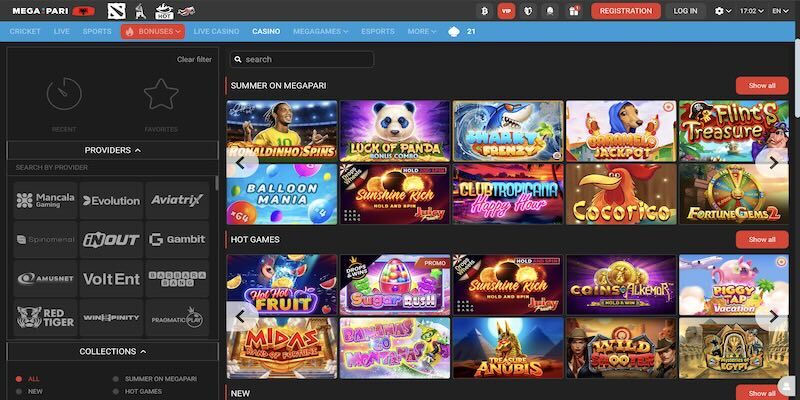Open the gift box bonuses icon
Screen dimensions: 800x400
tap(574, 11)
